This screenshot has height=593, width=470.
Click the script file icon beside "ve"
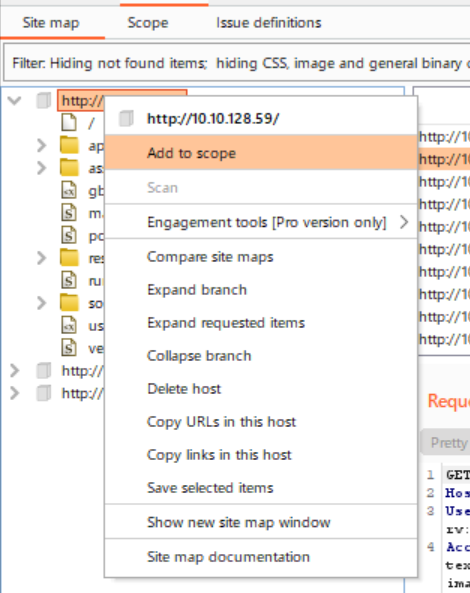click(x=69, y=348)
